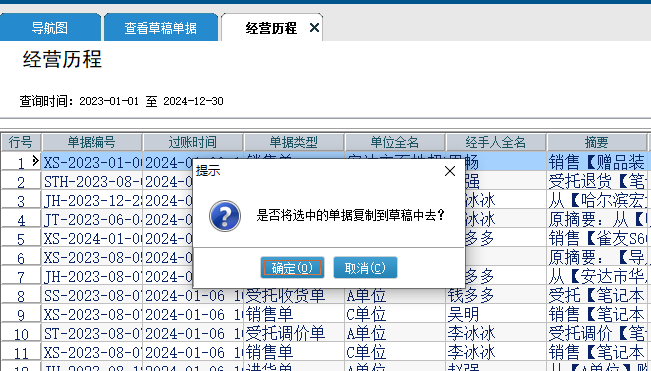The image size is (651, 371).
Task: Select the 经营历程 tab
Action: (x=271, y=28)
